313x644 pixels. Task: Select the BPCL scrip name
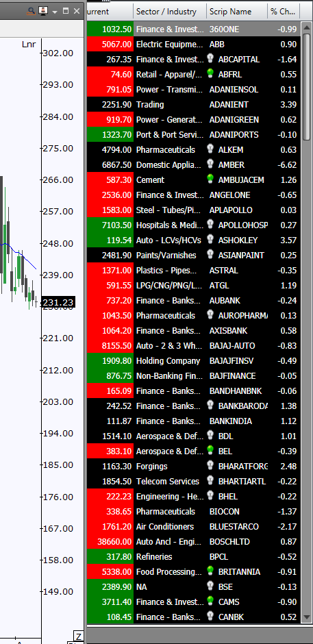click(x=218, y=556)
